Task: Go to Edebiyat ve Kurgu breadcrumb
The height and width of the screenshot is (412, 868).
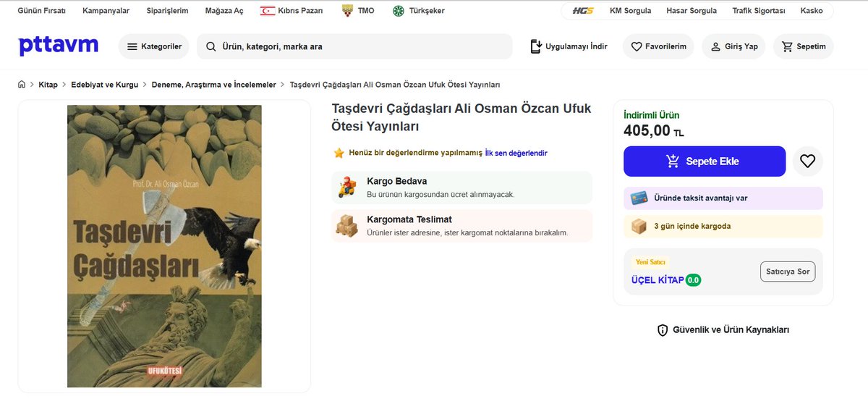Action: (x=104, y=85)
